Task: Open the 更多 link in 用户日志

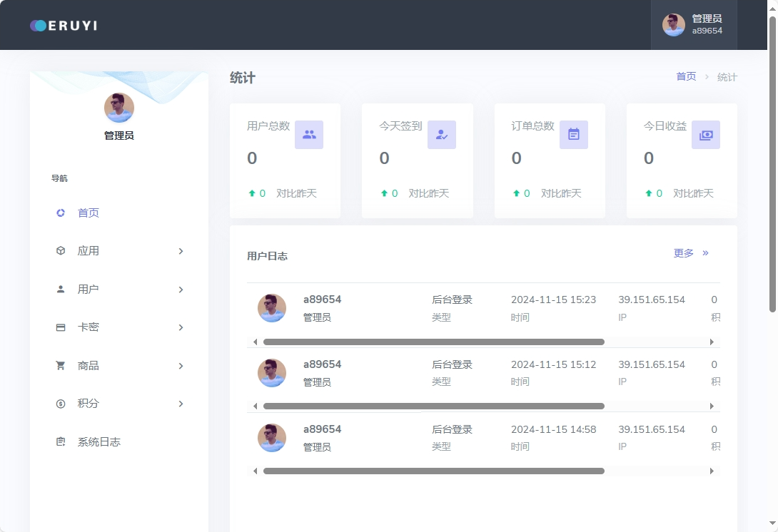Action: click(x=683, y=253)
